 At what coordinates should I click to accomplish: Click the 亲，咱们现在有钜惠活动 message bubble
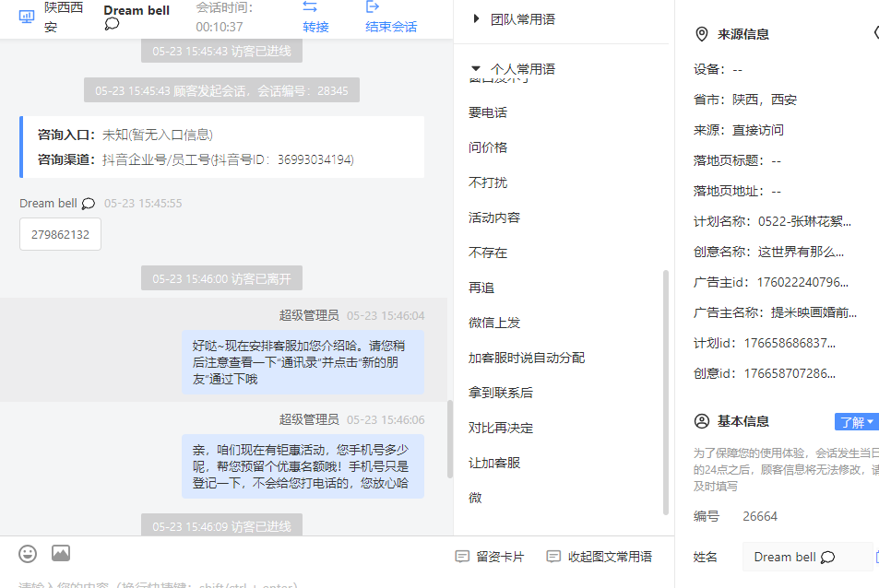[303, 466]
